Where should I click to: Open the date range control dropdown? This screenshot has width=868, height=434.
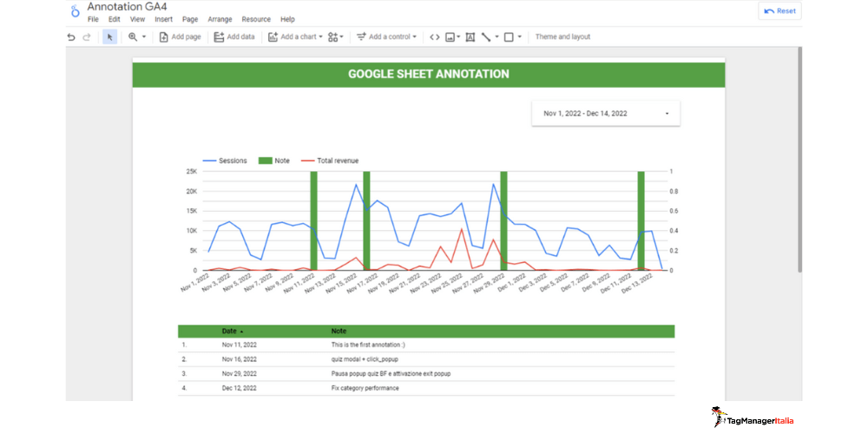click(606, 114)
